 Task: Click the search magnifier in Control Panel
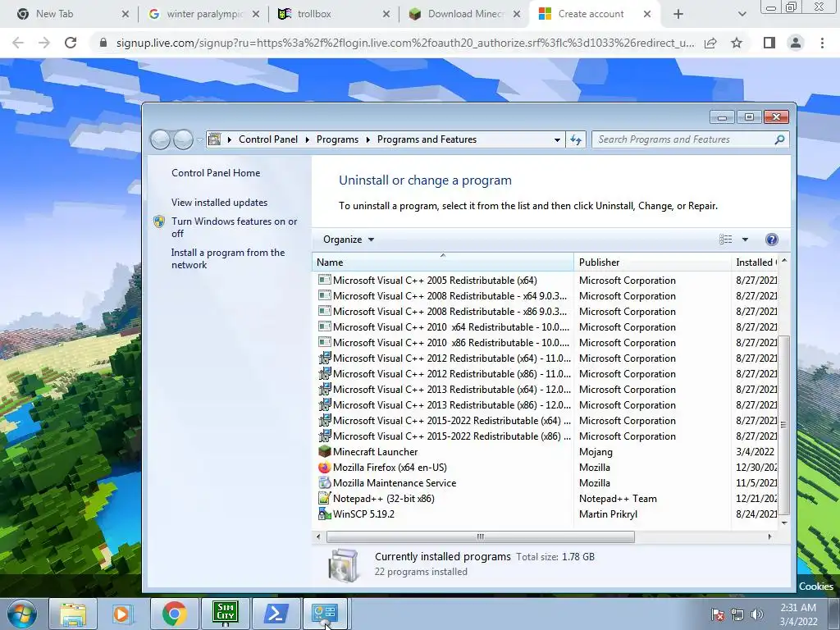click(x=779, y=139)
